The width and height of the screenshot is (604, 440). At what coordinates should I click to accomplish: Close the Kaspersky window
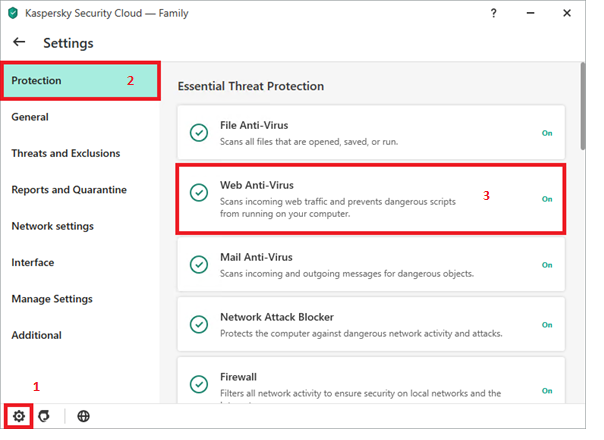tap(567, 13)
